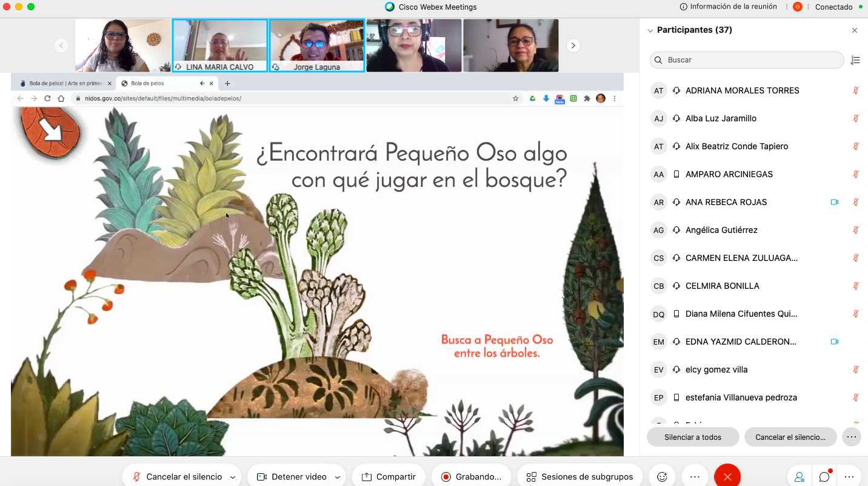This screenshot has height=486, width=868.
Task: Click headset icon next to CARMEN ELENA ZULUAGA
Action: (x=676, y=258)
